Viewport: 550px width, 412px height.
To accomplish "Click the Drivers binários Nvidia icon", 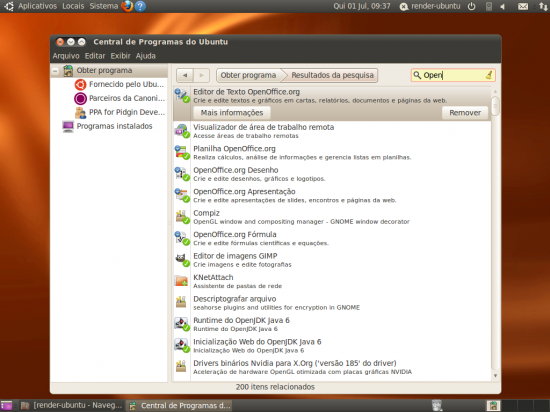I will click(x=181, y=366).
